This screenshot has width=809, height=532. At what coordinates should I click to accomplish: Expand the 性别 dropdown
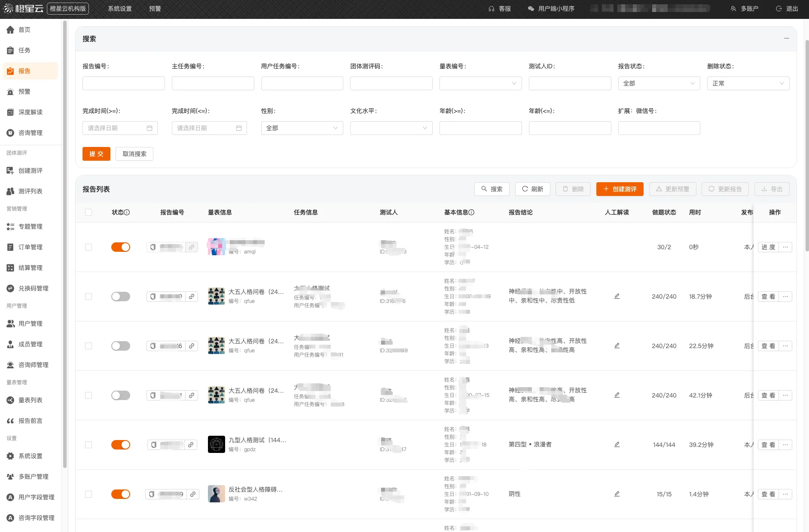coord(302,128)
